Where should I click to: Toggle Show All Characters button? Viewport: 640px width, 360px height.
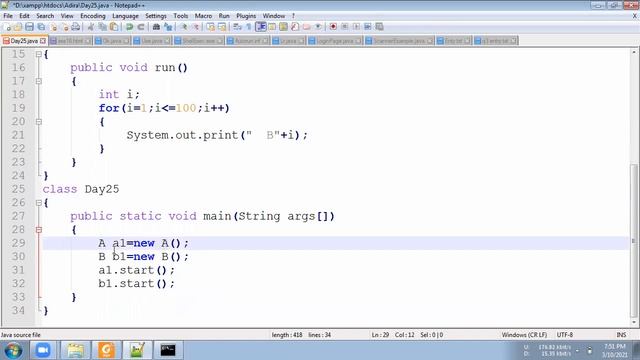tap(248, 27)
